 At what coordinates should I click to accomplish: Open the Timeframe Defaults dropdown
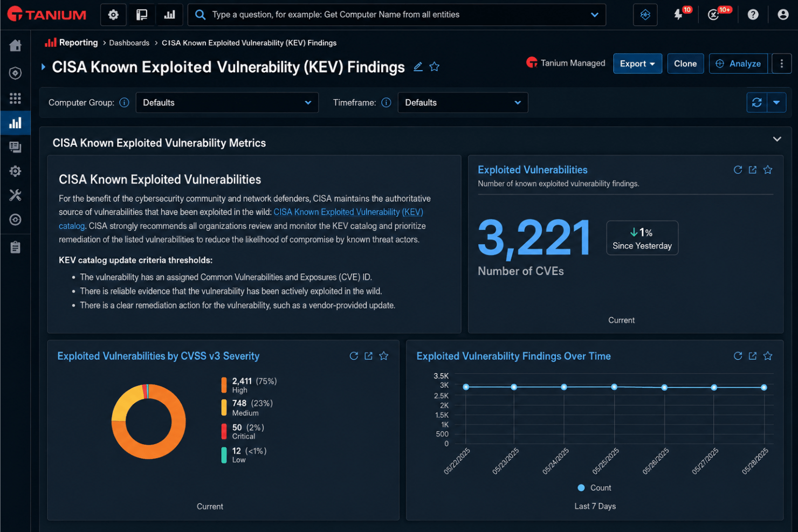463,102
